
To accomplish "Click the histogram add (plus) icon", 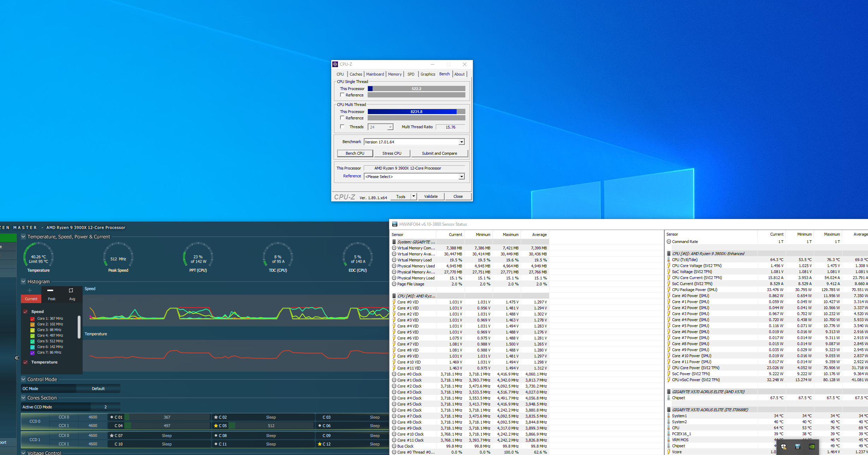I will pos(30,290).
